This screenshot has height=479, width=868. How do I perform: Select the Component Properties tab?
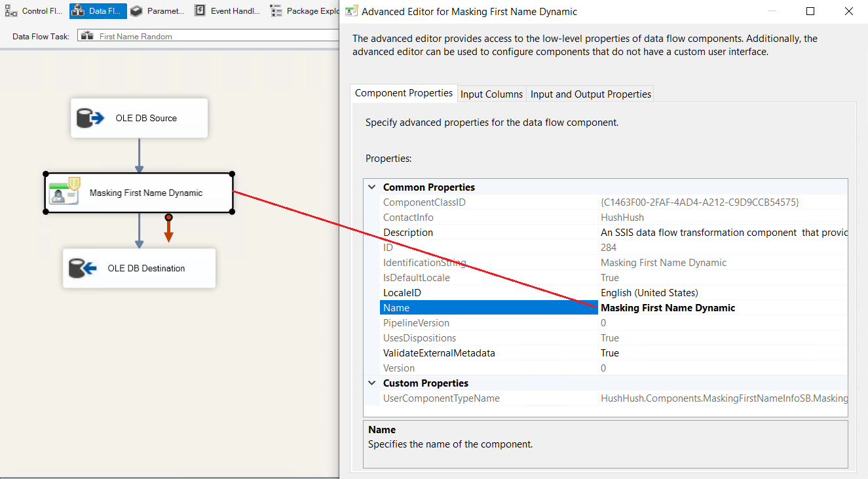[404, 93]
